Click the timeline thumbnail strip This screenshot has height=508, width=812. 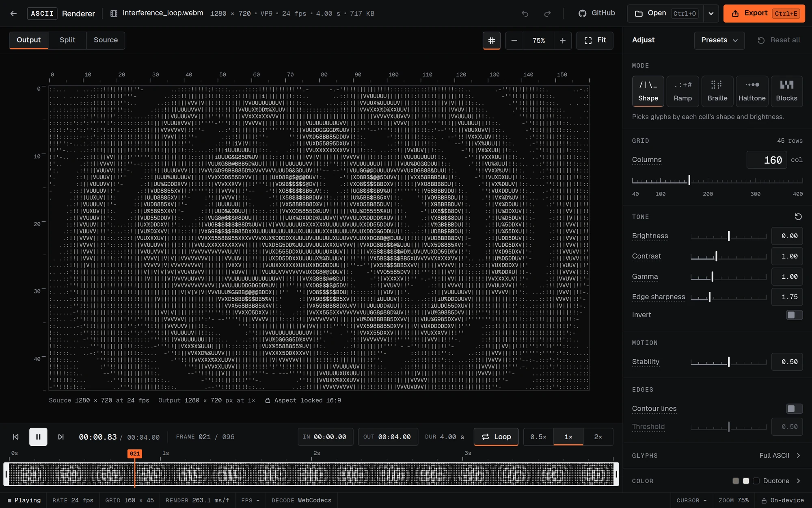coord(311,474)
